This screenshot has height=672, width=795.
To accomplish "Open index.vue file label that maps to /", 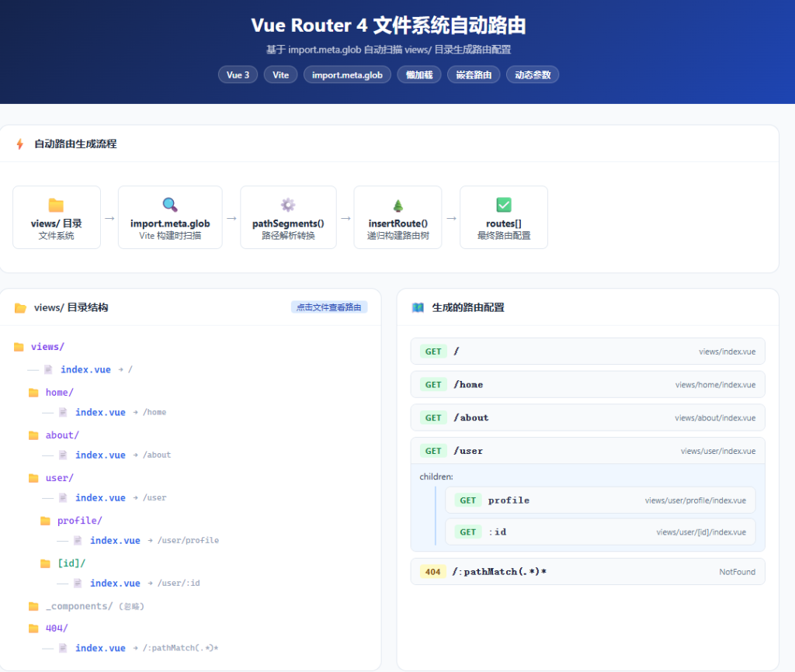I will (85, 369).
